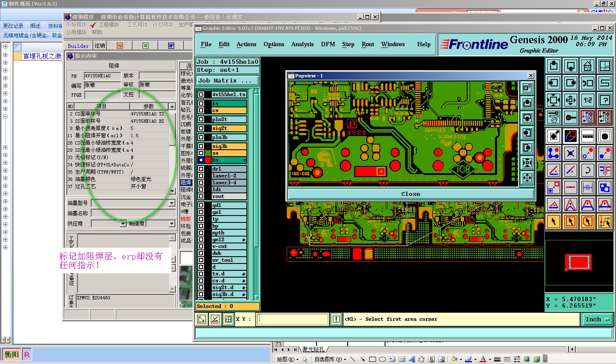The width and height of the screenshot is (616, 364).
Task: Select the plain arrow pointer tool
Action: (x=554, y=221)
